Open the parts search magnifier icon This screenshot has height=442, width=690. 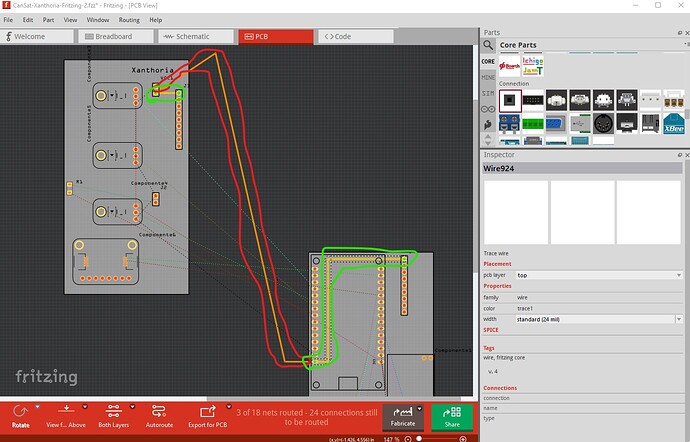(488, 45)
